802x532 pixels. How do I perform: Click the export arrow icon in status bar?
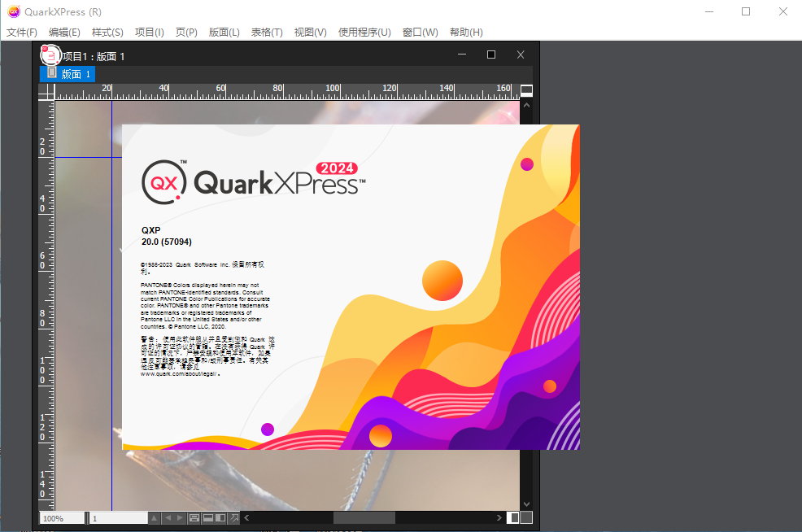click(x=234, y=518)
